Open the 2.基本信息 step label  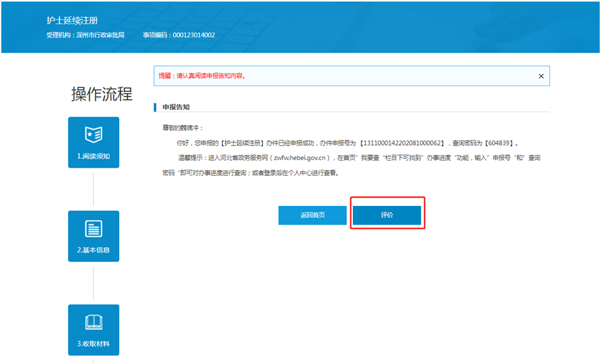(93, 250)
